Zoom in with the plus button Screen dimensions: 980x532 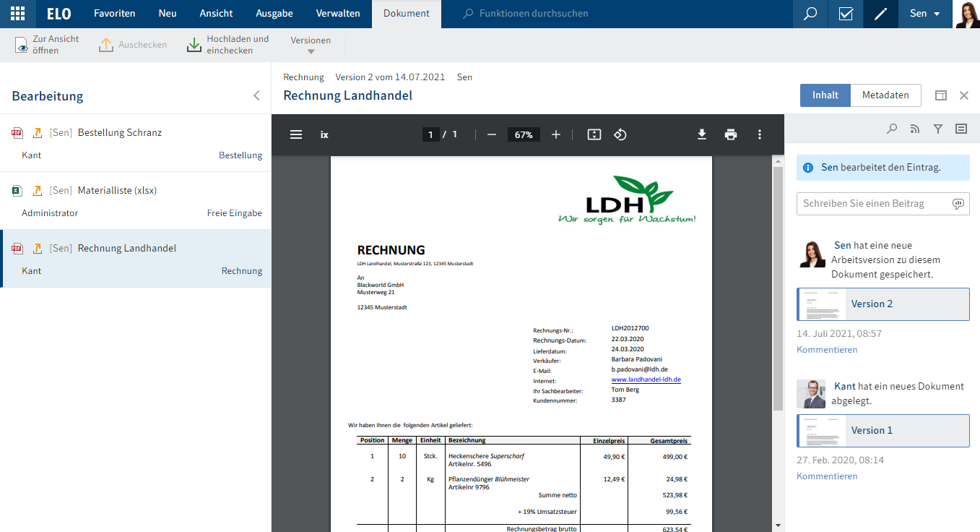pyautogui.click(x=556, y=134)
